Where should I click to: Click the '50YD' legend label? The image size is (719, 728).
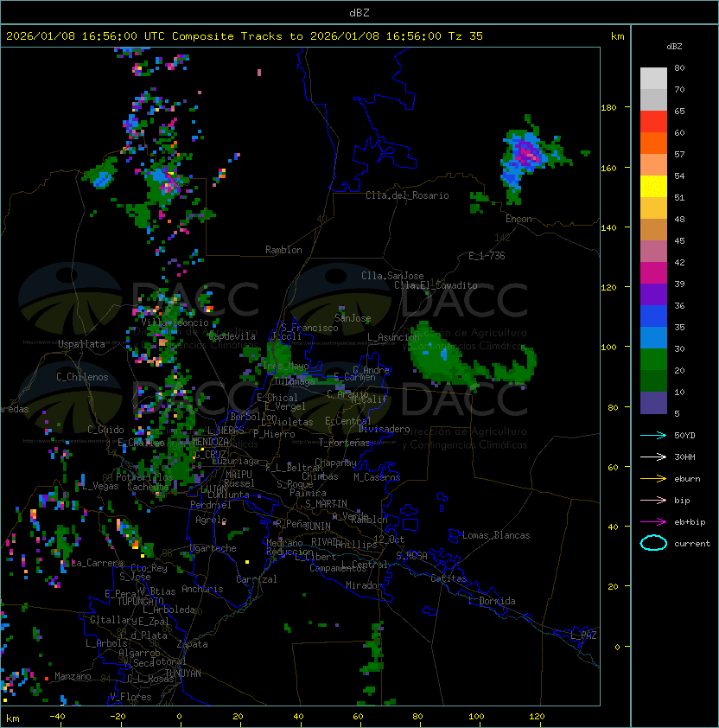(x=684, y=435)
